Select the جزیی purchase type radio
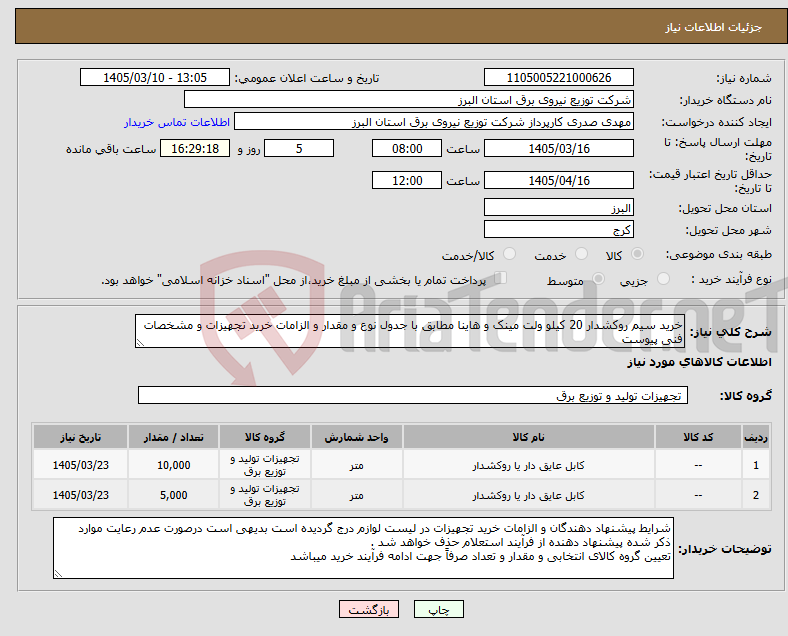Screen dimensions: 788x636 coord(663,278)
